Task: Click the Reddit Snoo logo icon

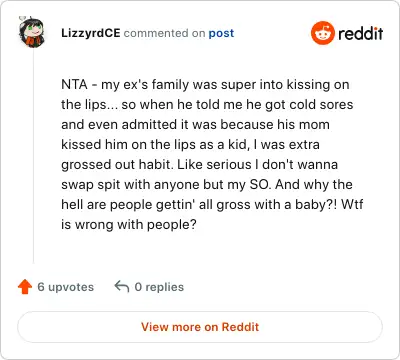Action: pos(322,33)
